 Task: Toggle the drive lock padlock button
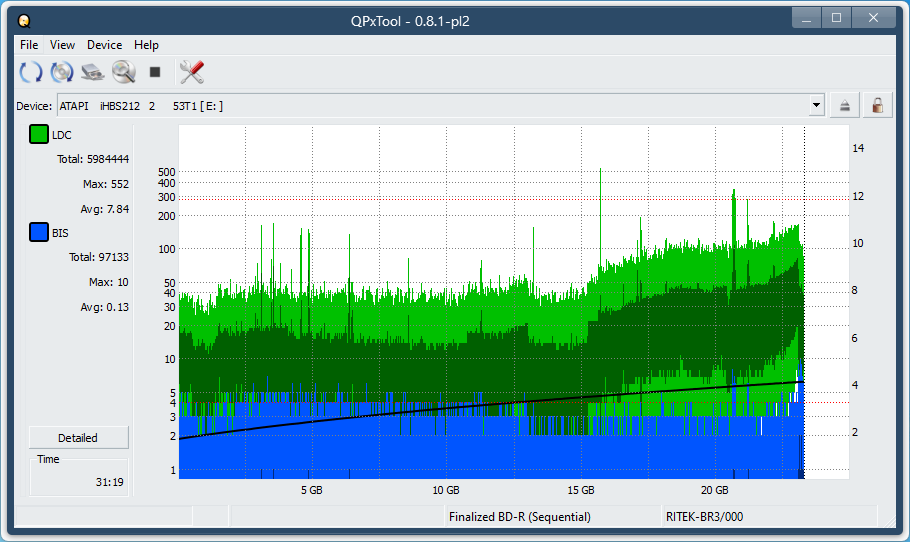[x=878, y=106]
